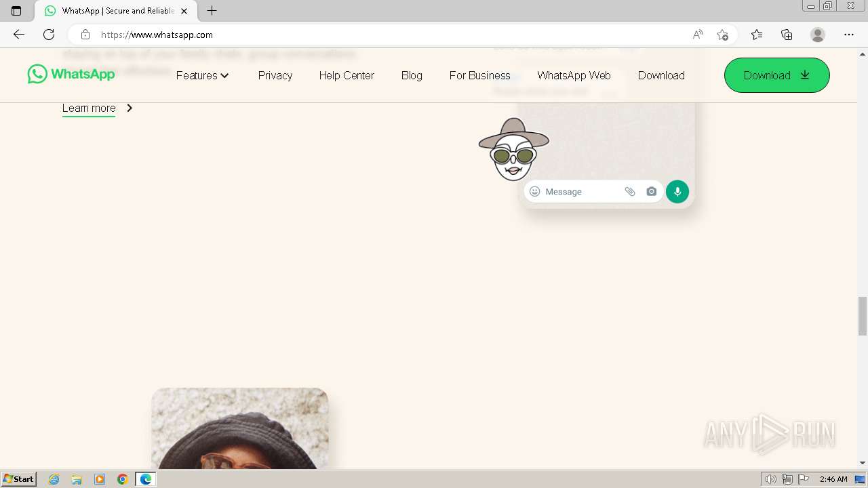The height and width of the screenshot is (488, 868).
Task: Click the Show desktop tray button
Action: [861, 479]
